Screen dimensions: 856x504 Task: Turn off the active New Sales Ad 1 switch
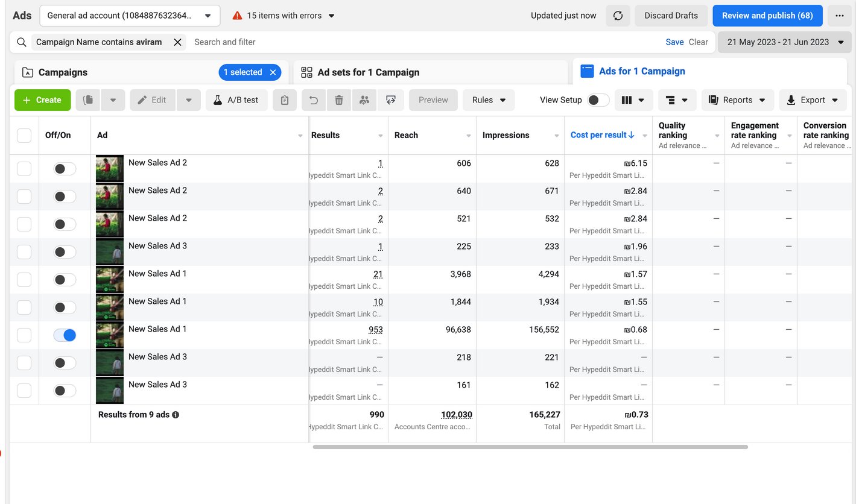point(65,335)
